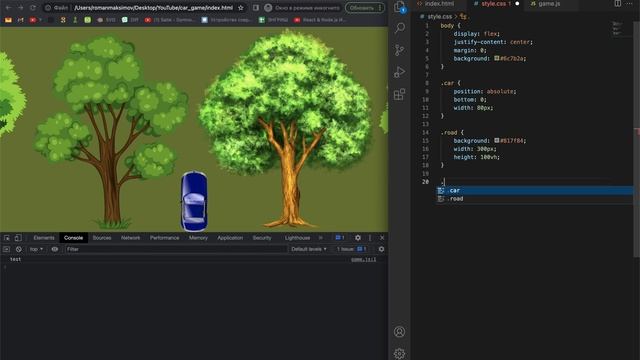
Task: Select the '.car' autocomplete suggestion
Action: pos(535,190)
